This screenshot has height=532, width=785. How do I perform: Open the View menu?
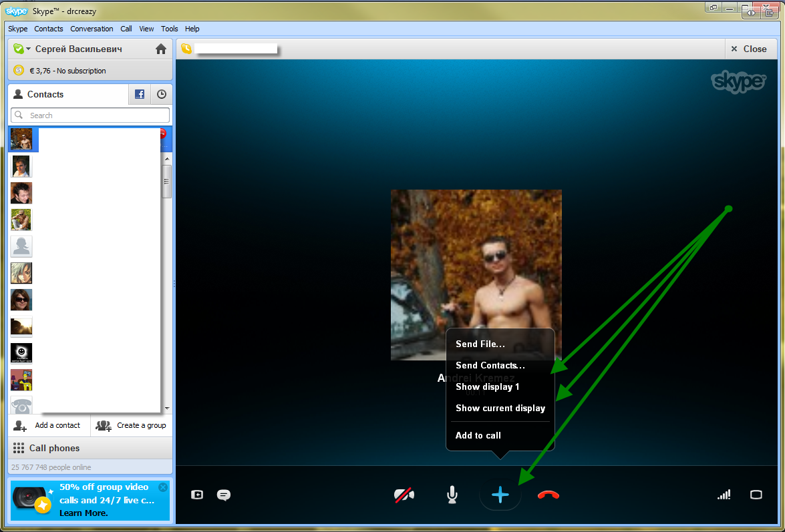pyautogui.click(x=146, y=29)
